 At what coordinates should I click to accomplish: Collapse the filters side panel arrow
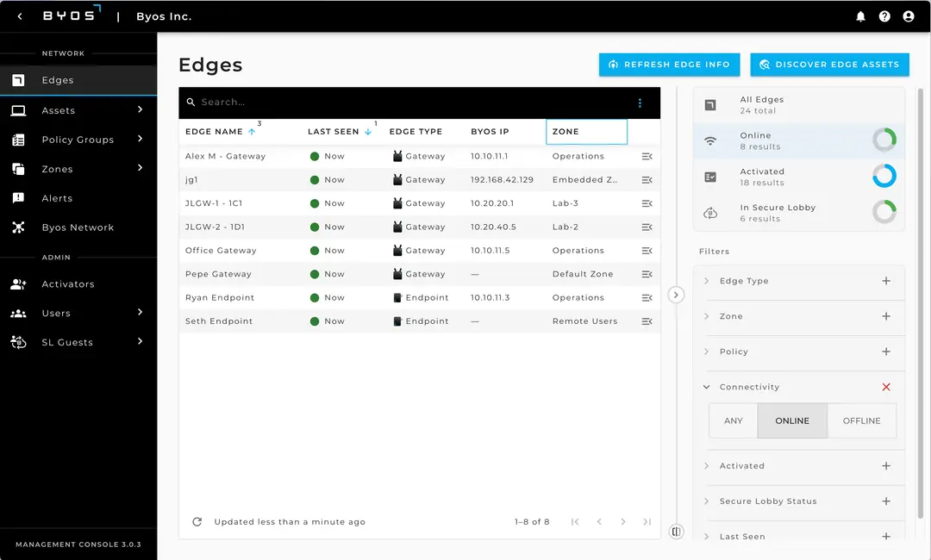[x=676, y=295]
